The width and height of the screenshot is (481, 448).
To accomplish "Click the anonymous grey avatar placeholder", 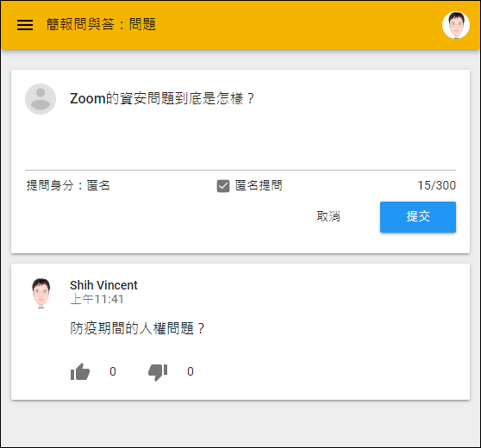I will (41, 99).
